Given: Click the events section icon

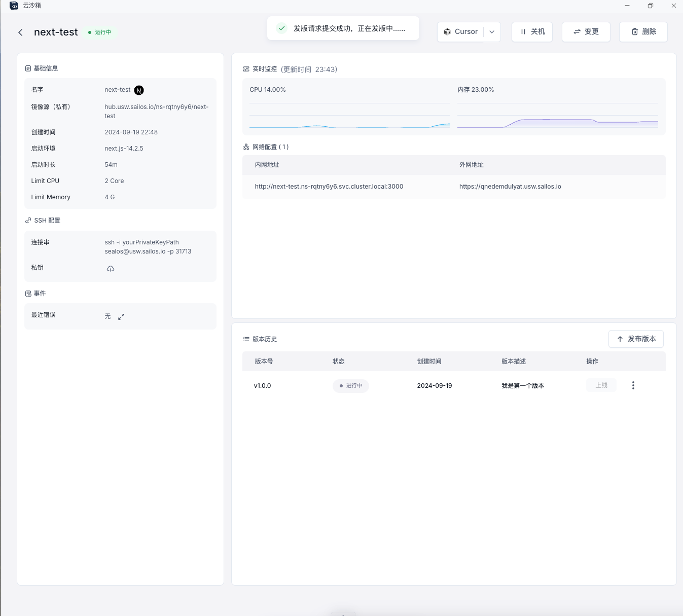Looking at the screenshot, I should [28, 294].
